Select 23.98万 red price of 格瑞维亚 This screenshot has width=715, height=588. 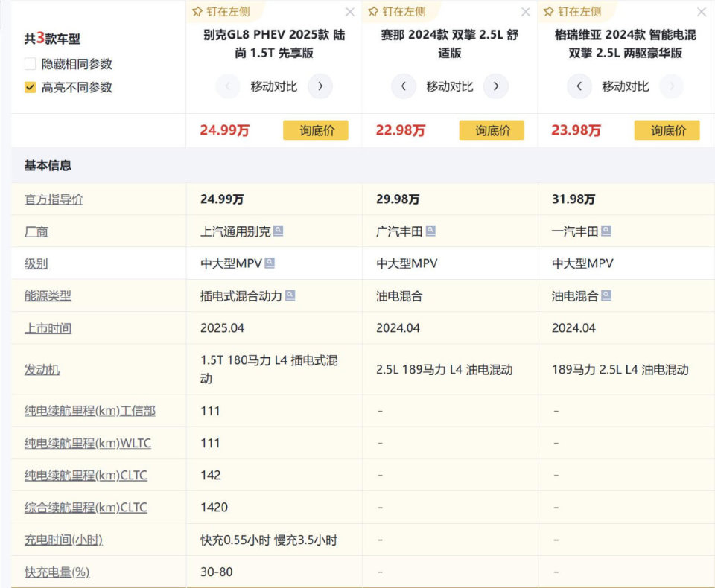pyautogui.click(x=576, y=130)
